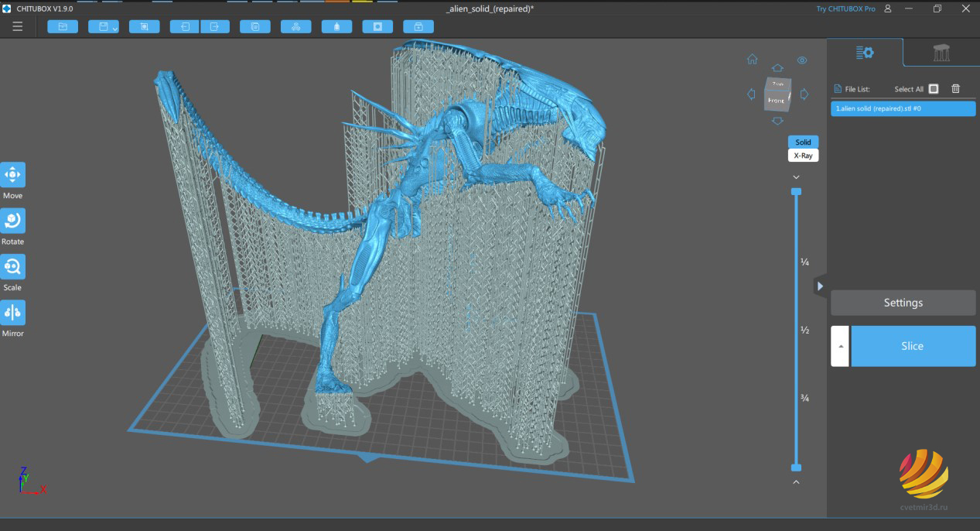
Task: Check the Select All checkbox
Action: point(934,89)
